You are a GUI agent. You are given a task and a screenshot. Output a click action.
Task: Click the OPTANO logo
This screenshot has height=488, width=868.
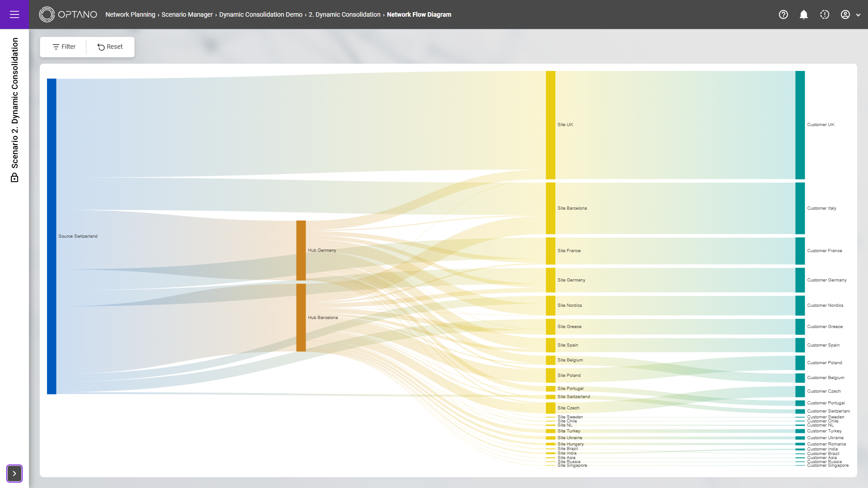pyautogui.click(x=68, y=14)
